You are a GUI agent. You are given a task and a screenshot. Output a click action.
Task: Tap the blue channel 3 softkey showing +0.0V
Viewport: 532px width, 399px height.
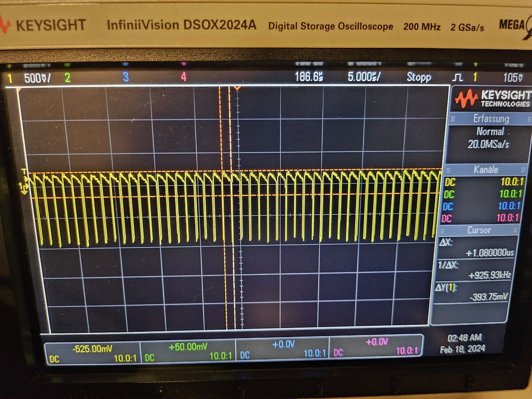[x=282, y=349]
